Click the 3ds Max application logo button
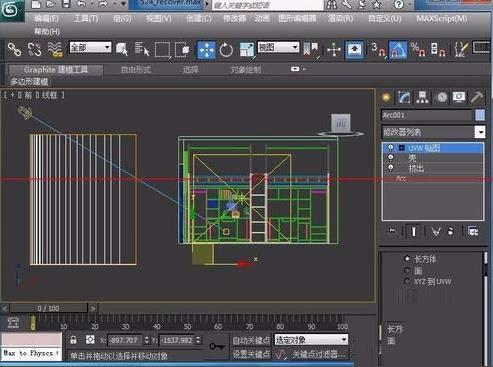Viewport: 493px width, 367px height. coord(10,9)
